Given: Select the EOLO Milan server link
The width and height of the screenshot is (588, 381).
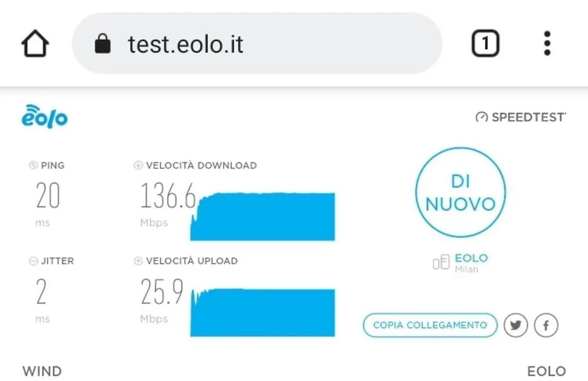Looking at the screenshot, I should click(471, 262).
